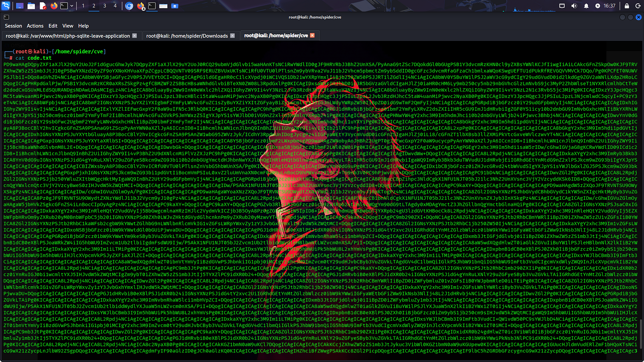Switch to workspace 4
644x362 pixels.
coord(115,6)
